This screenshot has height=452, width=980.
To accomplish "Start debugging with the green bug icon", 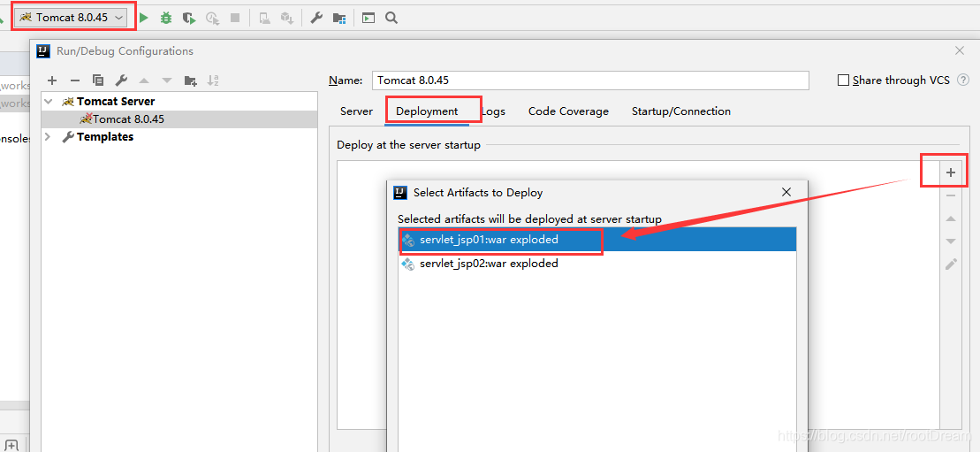I will (165, 19).
